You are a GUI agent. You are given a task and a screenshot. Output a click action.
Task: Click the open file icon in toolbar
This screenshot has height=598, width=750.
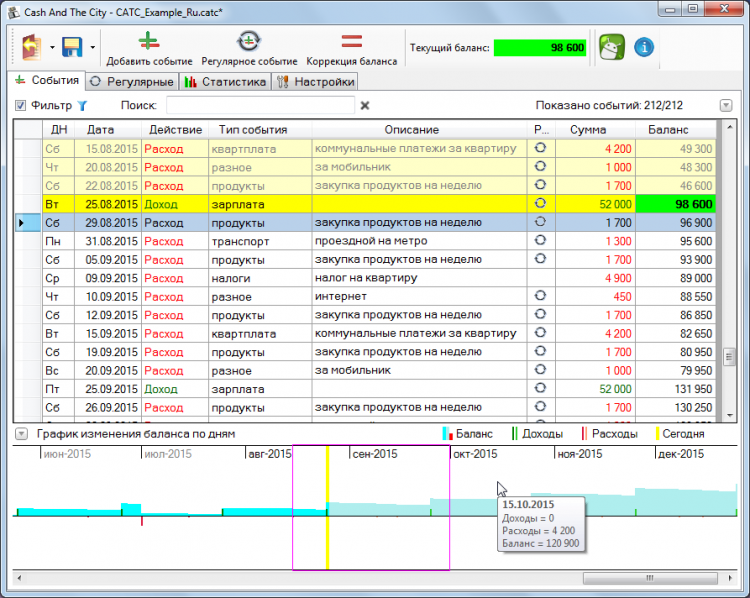31,46
